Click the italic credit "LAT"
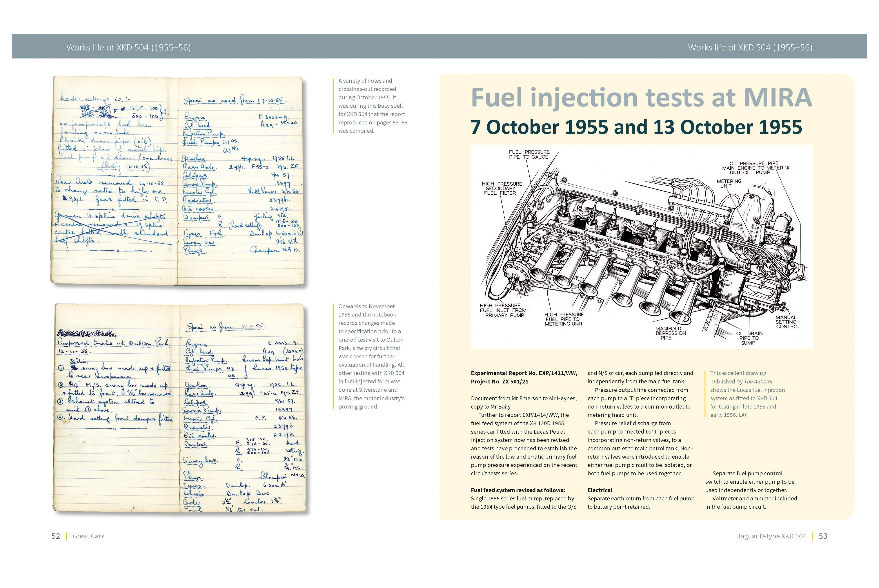Viewport: 879px width, 588px height. (743, 415)
